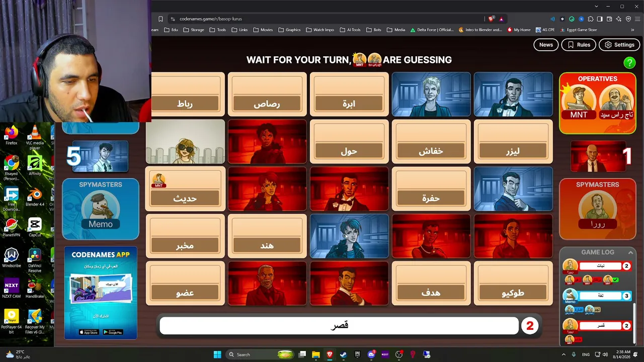Open the AI Tools bookmarks folder

tap(350, 30)
